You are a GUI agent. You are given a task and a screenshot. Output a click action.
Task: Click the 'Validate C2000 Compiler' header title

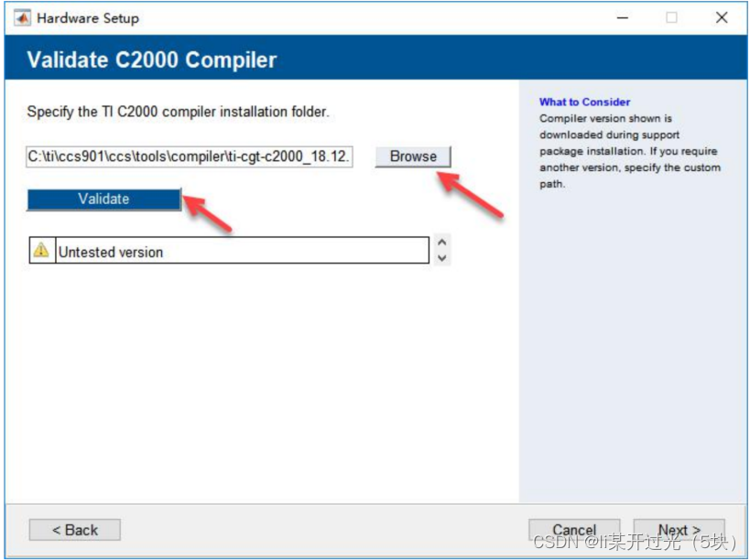coord(152,59)
